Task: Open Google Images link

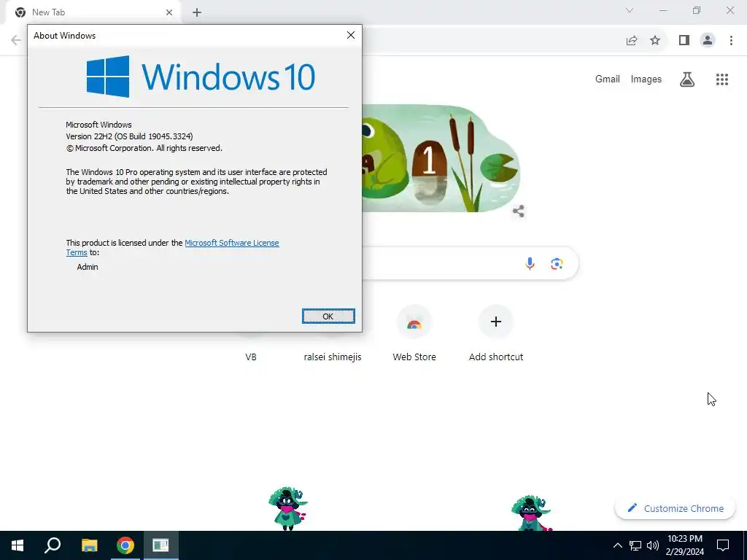Action: pyautogui.click(x=646, y=79)
